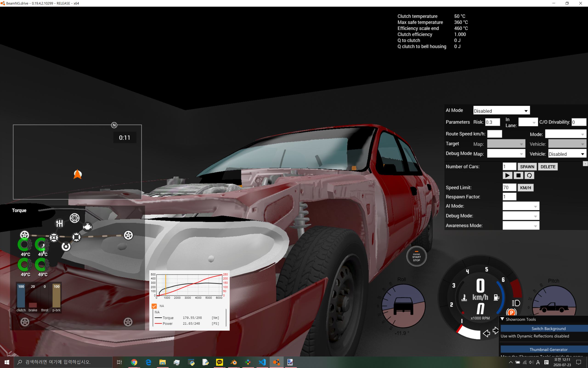Open the AI Mode Disabled dropdown
588x368 pixels.
coord(501,111)
